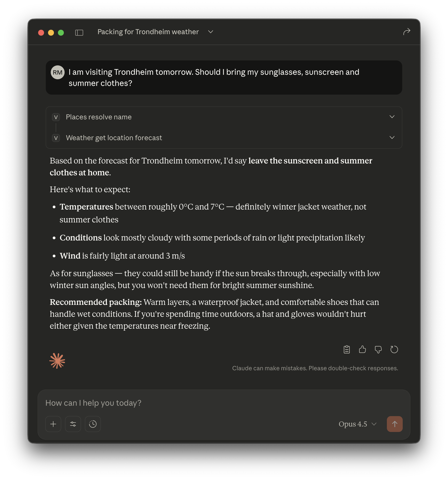This screenshot has height=480, width=448.
Task: Click the Places resolve name row
Action: tap(224, 117)
